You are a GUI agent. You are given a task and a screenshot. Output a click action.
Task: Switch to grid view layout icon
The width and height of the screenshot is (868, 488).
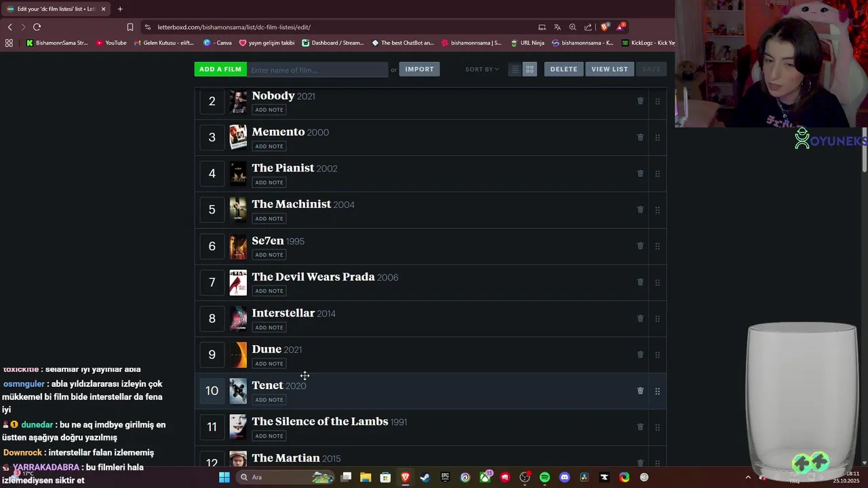click(530, 69)
